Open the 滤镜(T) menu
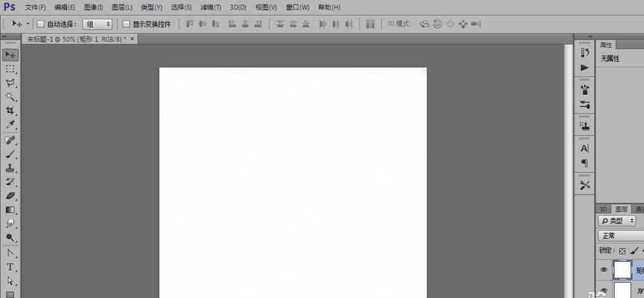Screen dimensions: 644x298 (x=210, y=7)
